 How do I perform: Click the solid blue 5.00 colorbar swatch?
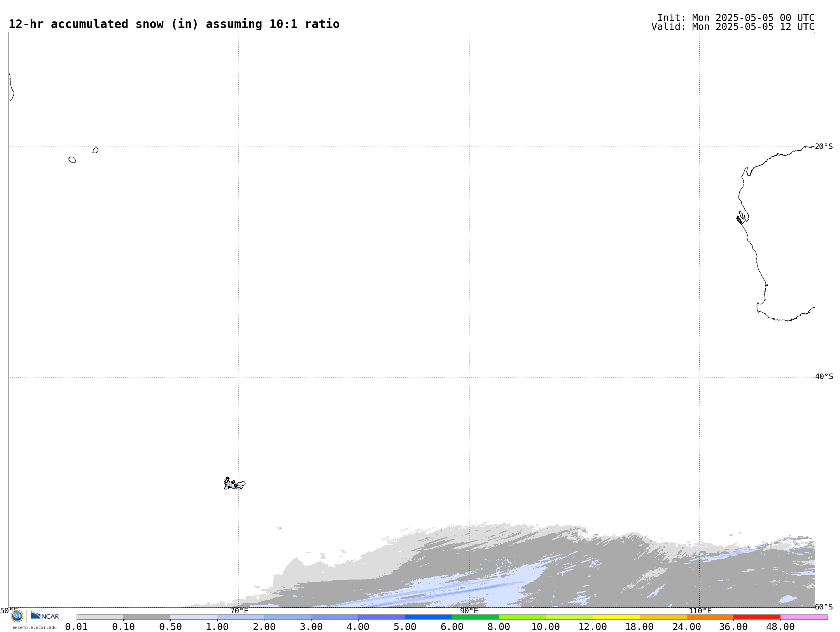(428, 617)
